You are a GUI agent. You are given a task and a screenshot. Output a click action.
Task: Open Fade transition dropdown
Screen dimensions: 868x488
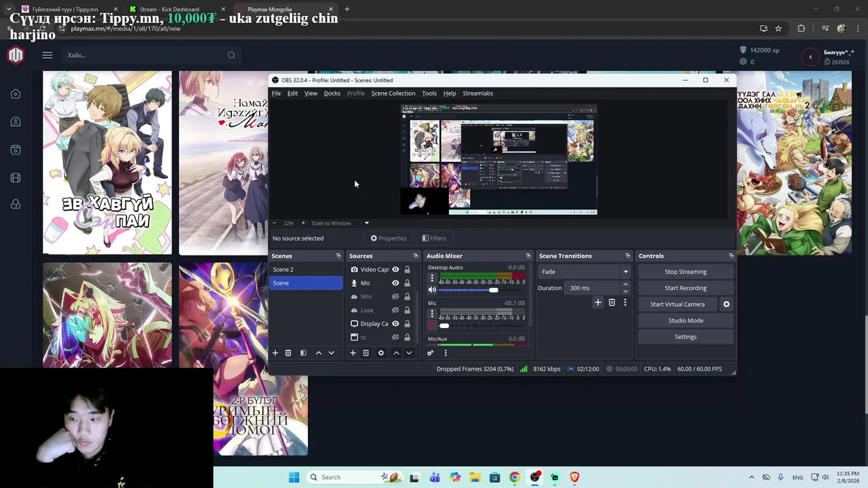coord(584,272)
